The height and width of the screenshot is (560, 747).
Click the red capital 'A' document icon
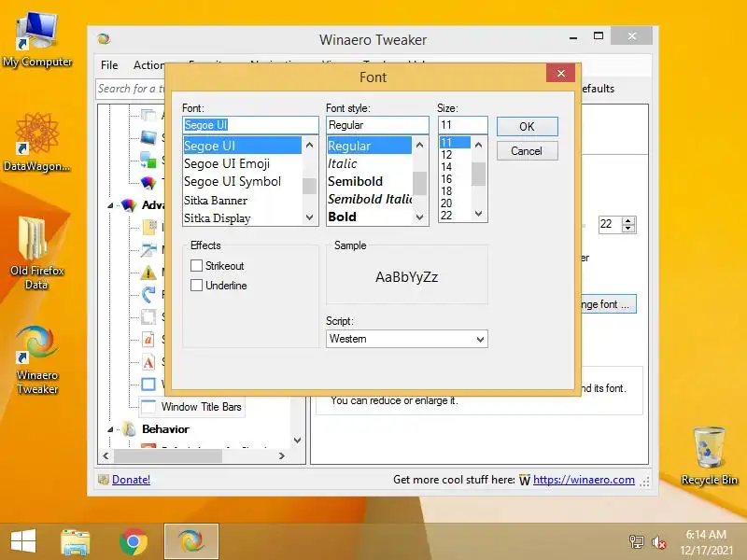pos(148,362)
